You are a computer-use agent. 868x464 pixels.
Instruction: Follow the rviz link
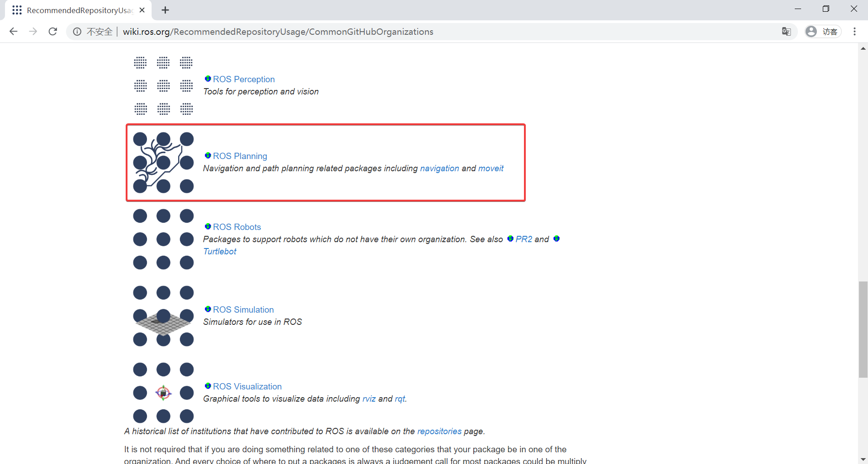pyautogui.click(x=369, y=398)
